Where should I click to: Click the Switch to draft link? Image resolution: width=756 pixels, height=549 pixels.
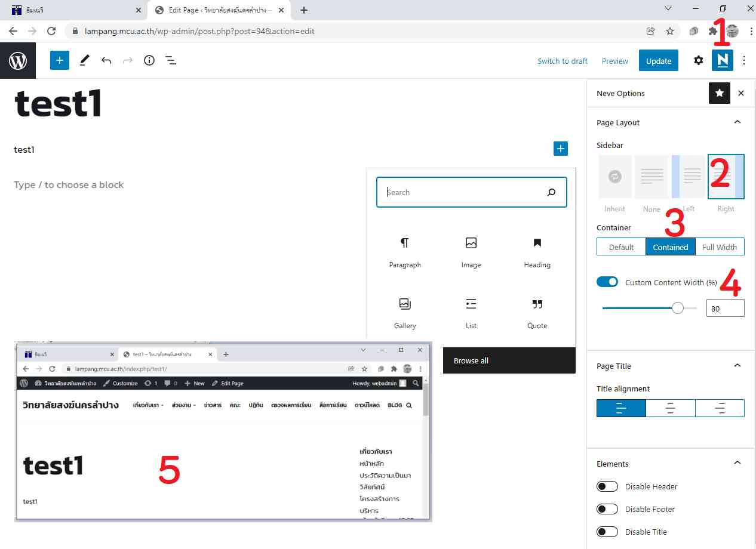coord(562,61)
